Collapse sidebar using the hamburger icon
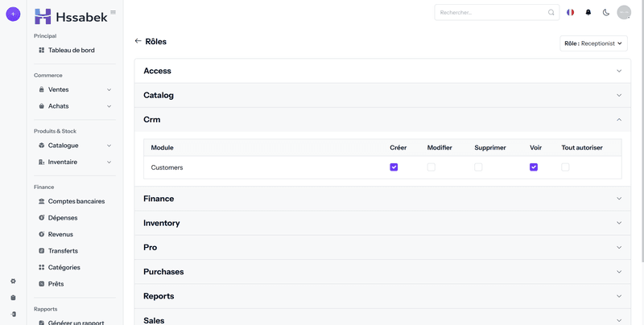644x325 pixels. [x=113, y=12]
